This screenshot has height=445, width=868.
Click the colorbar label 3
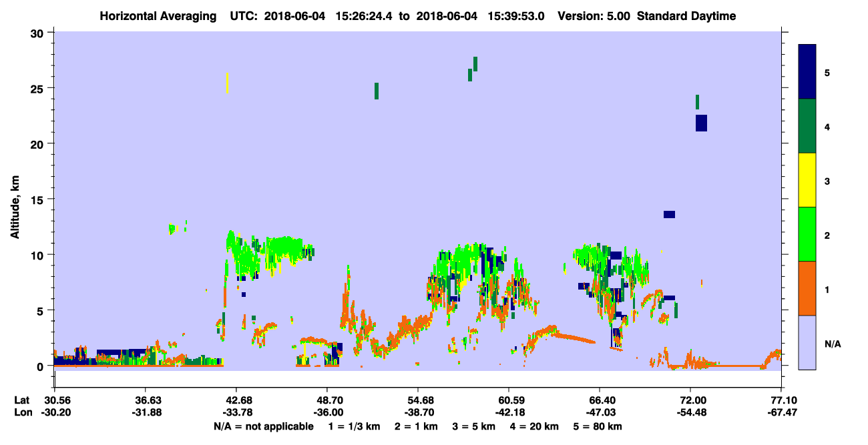click(827, 180)
